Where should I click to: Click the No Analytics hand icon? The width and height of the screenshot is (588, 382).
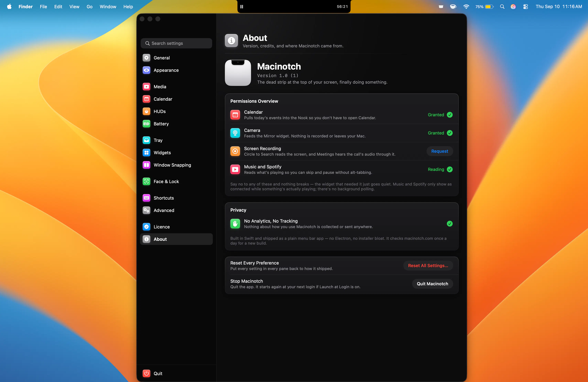[235, 224]
